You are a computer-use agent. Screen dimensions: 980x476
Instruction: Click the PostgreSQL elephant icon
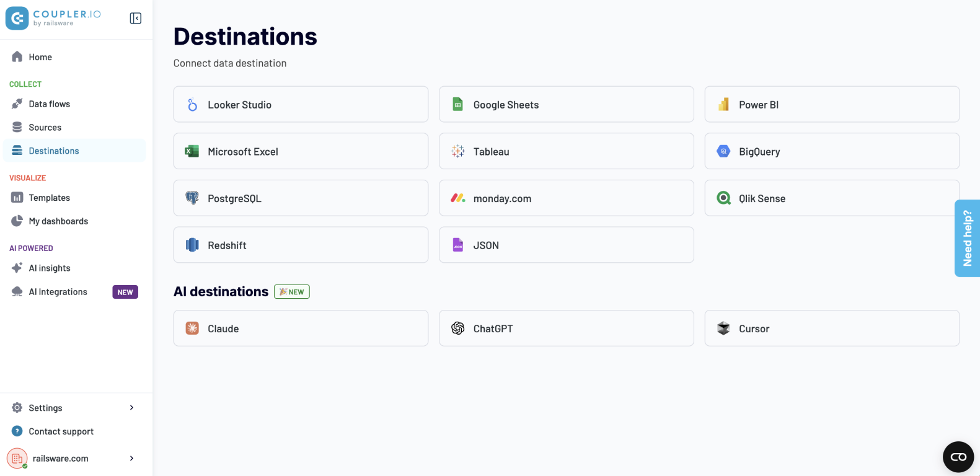pos(193,198)
